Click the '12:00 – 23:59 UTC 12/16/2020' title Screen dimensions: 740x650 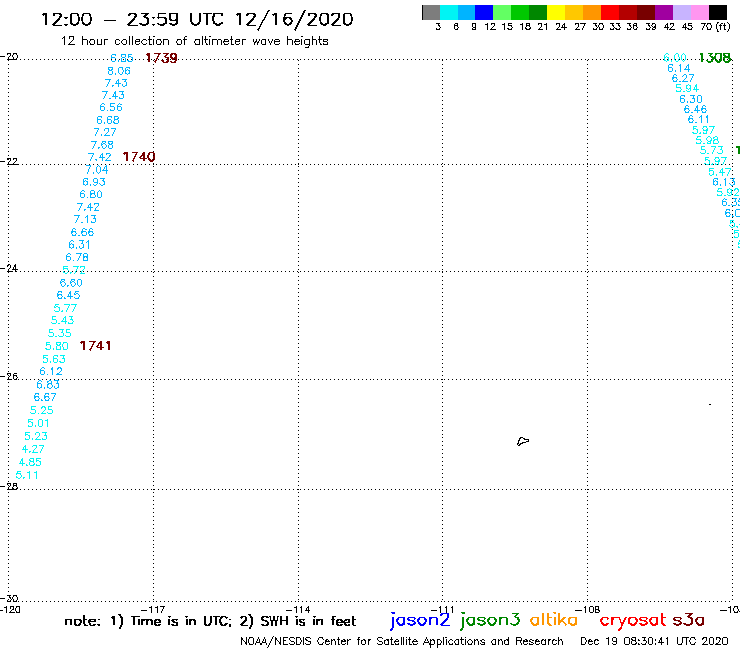pos(197,19)
